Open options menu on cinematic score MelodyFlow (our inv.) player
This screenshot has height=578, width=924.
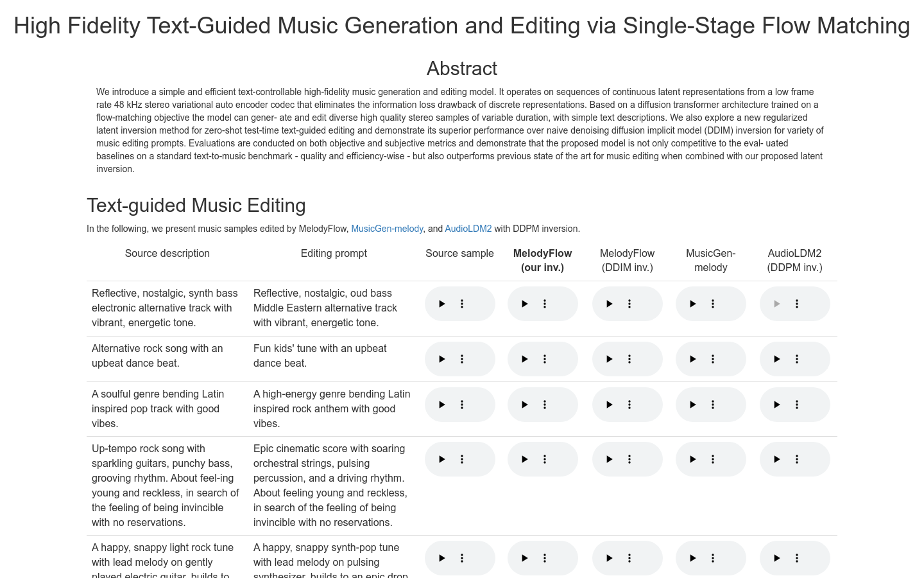point(545,459)
